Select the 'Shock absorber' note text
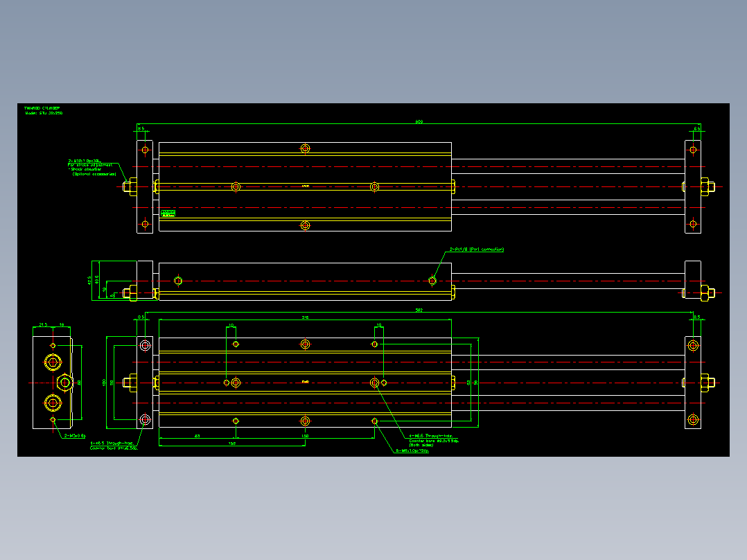Viewport: 747px width, 560px height. pyautogui.click(x=86, y=169)
